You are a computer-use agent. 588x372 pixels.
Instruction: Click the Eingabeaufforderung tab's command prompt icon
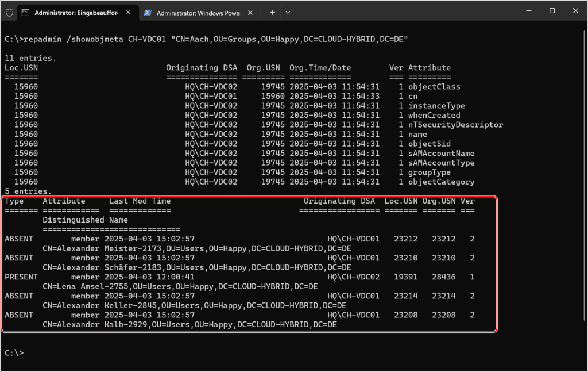click(x=26, y=12)
